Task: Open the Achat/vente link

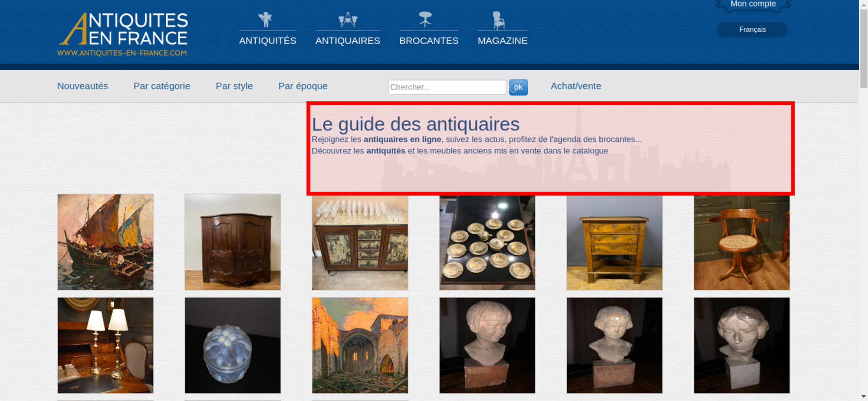Action: 576,86
